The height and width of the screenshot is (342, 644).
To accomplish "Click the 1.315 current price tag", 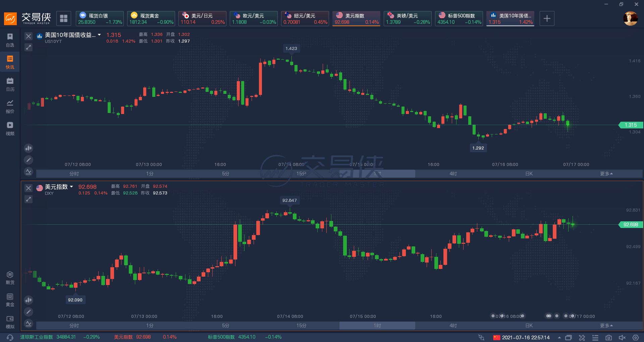I will (x=631, y=125).
